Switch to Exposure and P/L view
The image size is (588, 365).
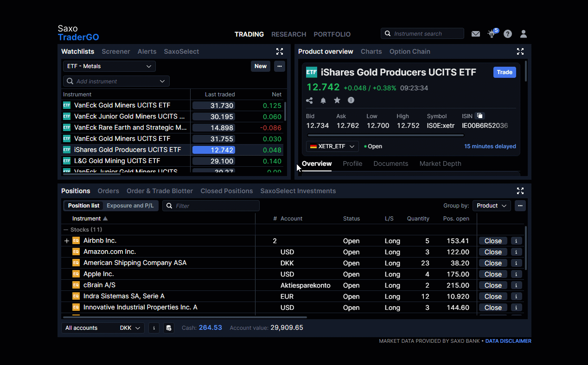[130, 205]
